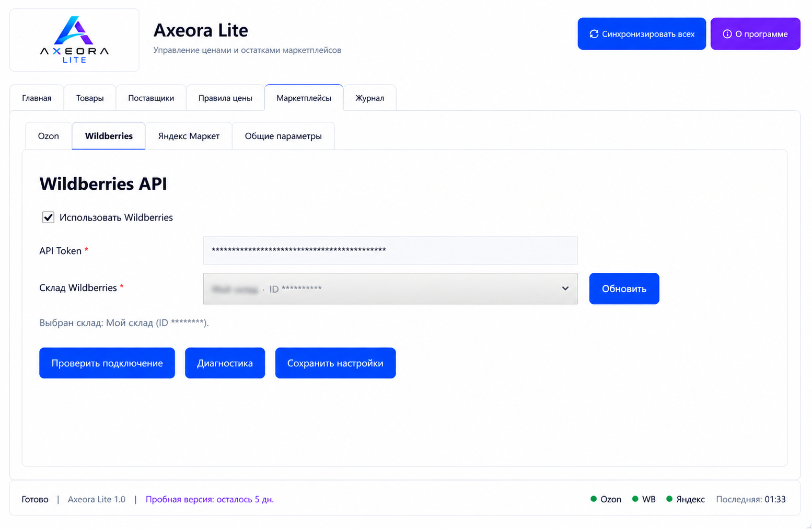Image resolution: width=812 pixels, height=529 pixels.
Task: Click the info circle icon
Action: click(727, 34)
